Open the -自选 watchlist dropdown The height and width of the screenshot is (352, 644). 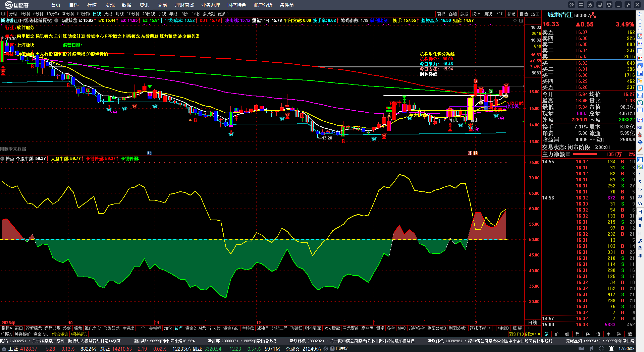pyautogui.click(x=523, y=14)
